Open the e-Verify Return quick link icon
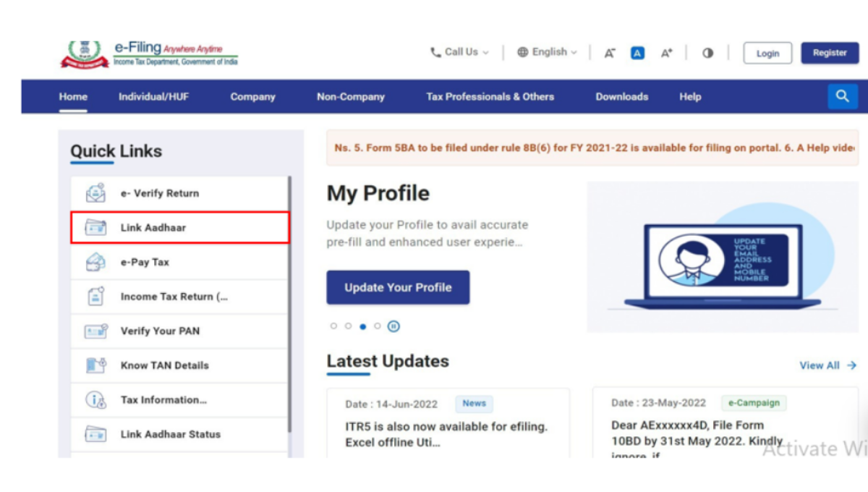 (95, 193)
